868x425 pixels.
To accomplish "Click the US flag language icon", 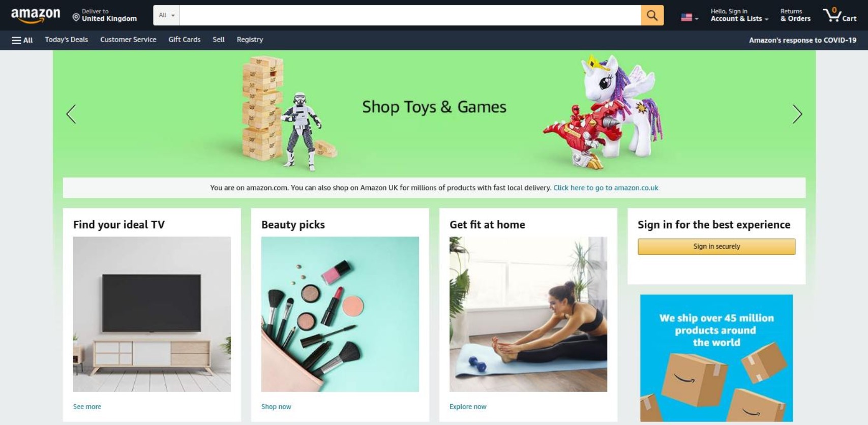I will (686, 18).
